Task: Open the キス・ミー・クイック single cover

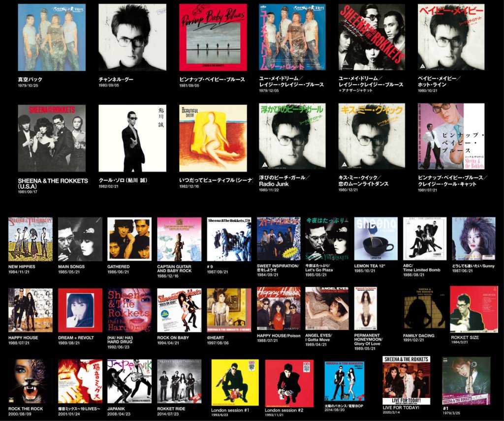Action: 372,137
